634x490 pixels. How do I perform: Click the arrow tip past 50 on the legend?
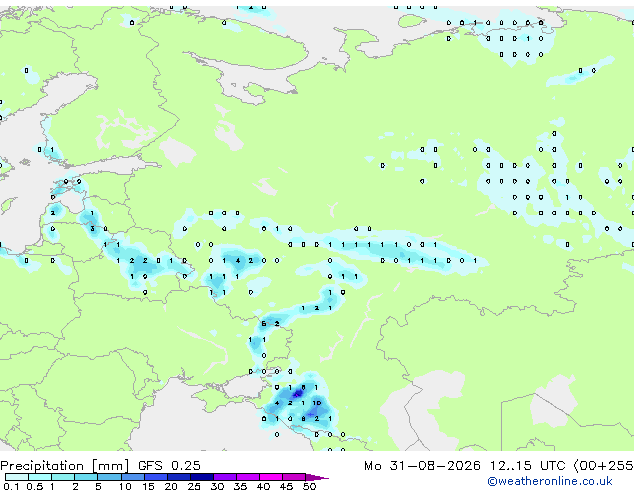point(317,477)
